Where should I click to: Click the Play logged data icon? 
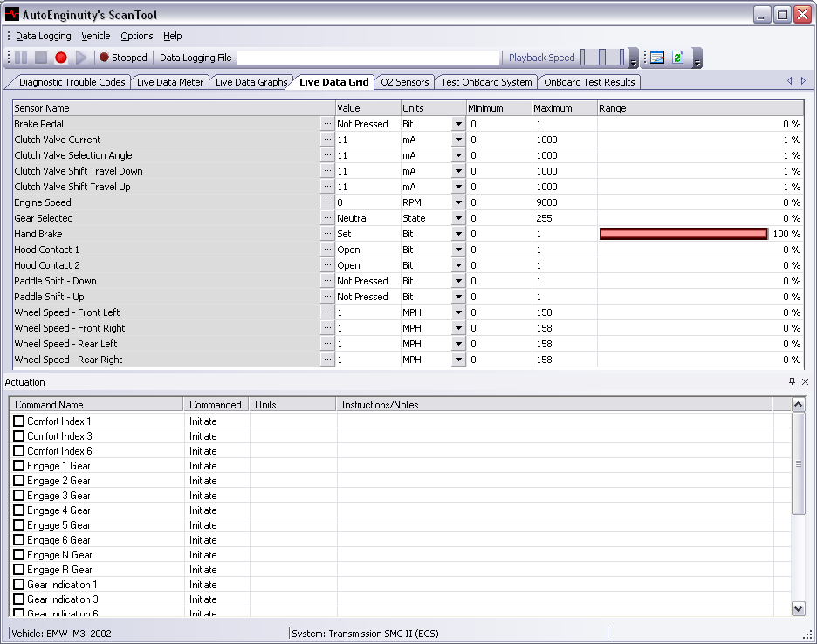point(81,58)
